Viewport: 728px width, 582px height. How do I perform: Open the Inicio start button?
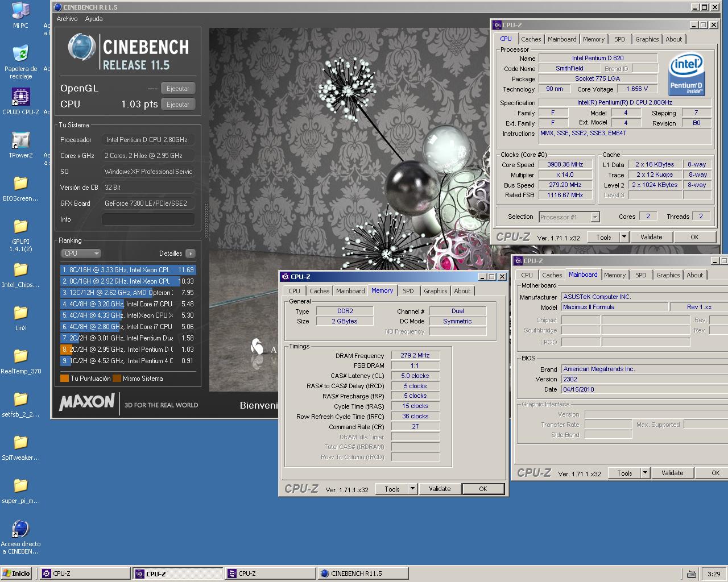coord(16,573)
